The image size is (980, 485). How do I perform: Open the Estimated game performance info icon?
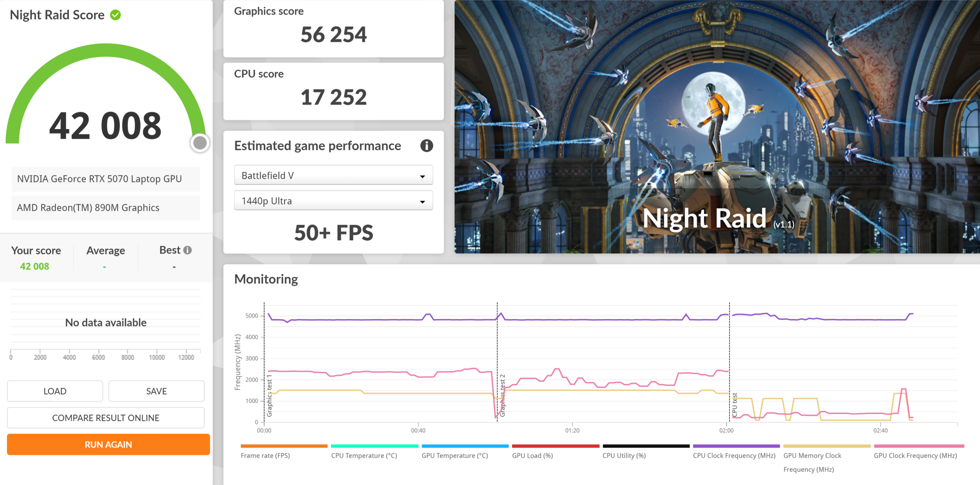(x=426, y=146)
